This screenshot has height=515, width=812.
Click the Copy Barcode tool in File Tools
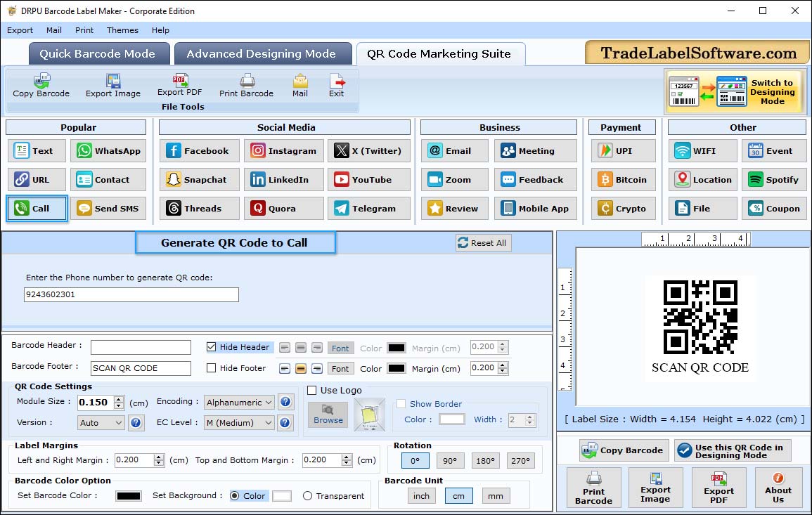click(41, 86)
